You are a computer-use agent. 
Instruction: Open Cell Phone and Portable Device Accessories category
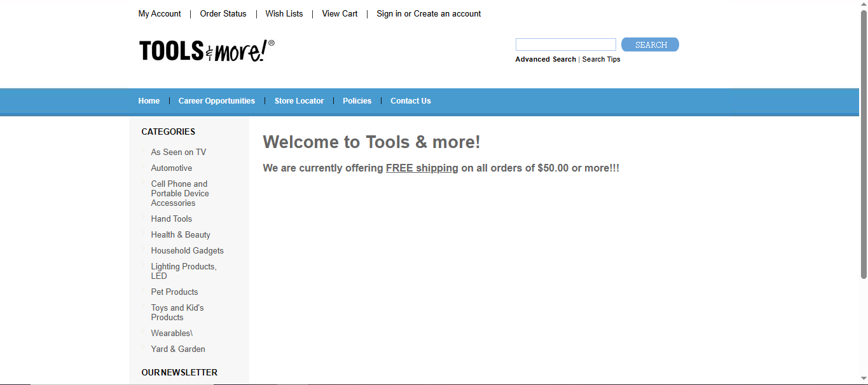(x=180, y=193)
